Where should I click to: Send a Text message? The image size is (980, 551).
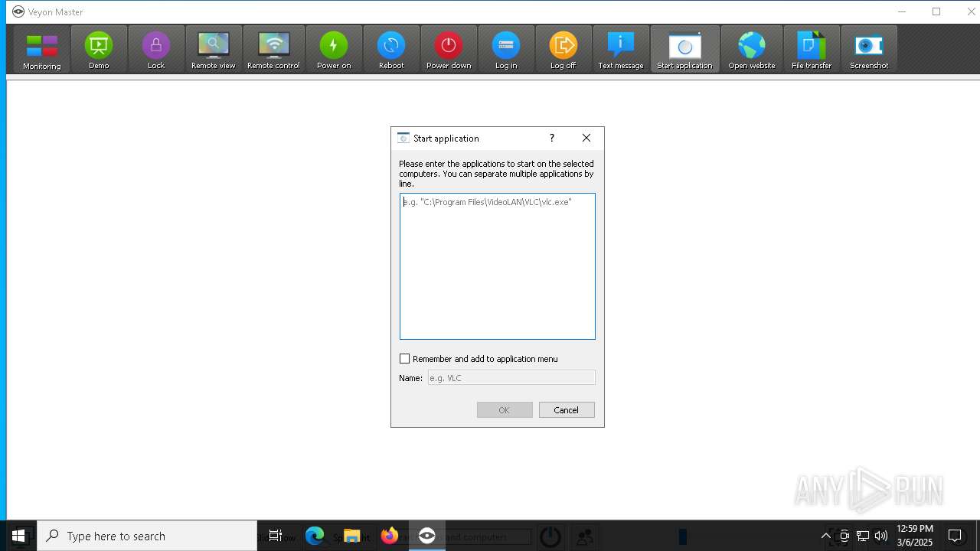click(x=621, y=50)
